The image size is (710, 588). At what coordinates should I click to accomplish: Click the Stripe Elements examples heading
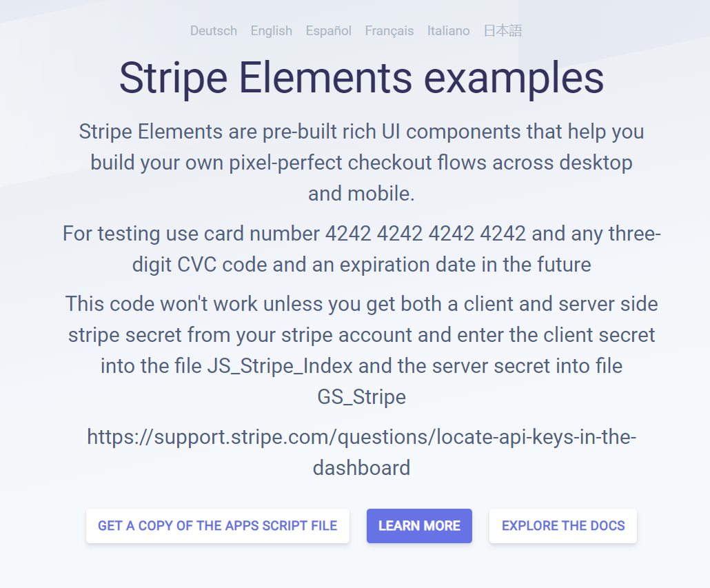[x=361, y=78]
